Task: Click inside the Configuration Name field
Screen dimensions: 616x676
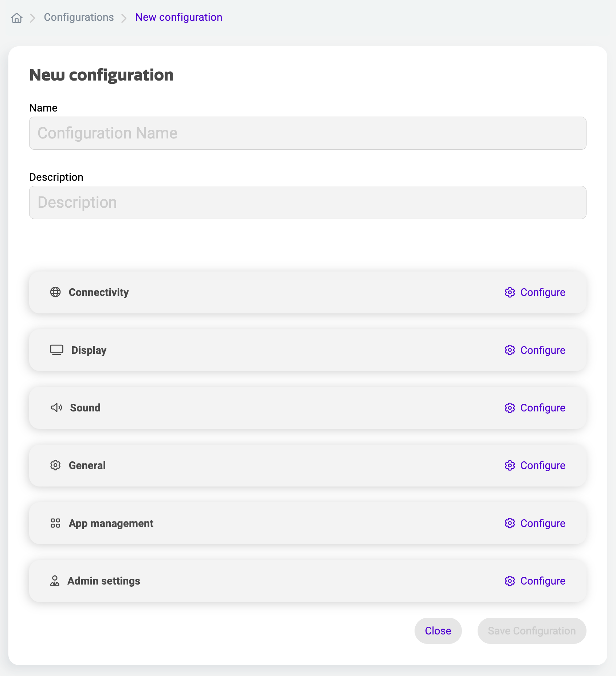Action: coord(308,133)
